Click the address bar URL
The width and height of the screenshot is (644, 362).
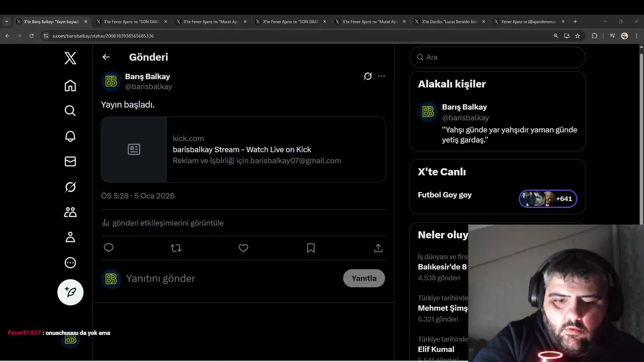[103, 36]
